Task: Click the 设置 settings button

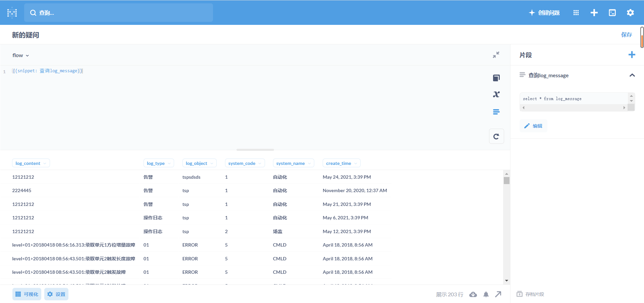Action: 56,294
